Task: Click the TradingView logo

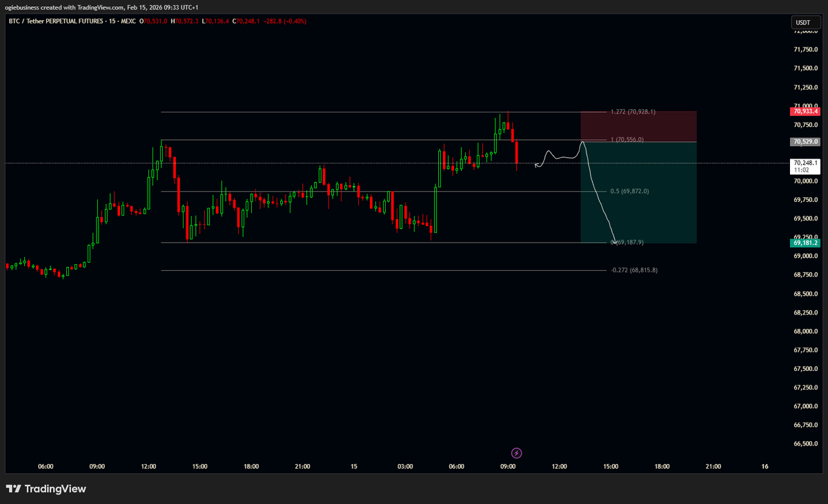Action: point(46,489)
